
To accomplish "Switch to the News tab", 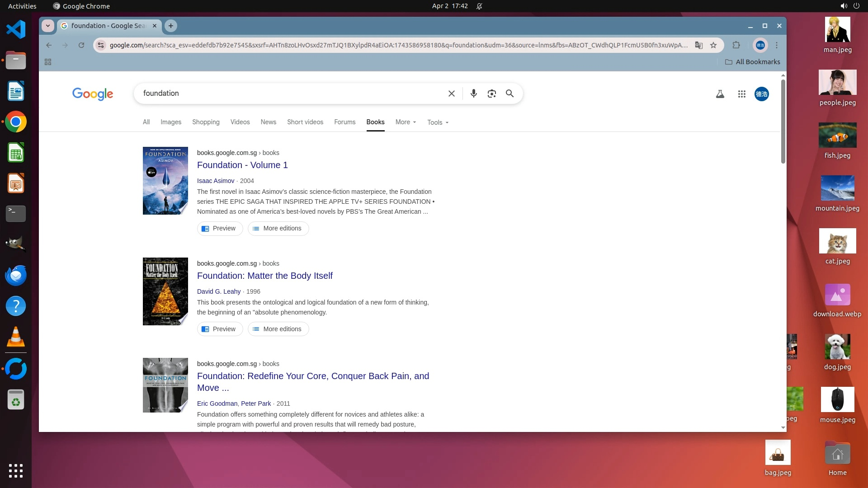I will pos(268,122).
